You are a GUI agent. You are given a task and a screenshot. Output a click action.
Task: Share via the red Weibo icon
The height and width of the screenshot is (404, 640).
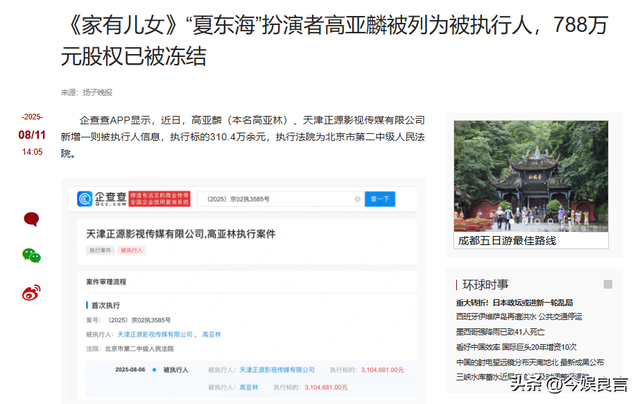tap(31, 292)
